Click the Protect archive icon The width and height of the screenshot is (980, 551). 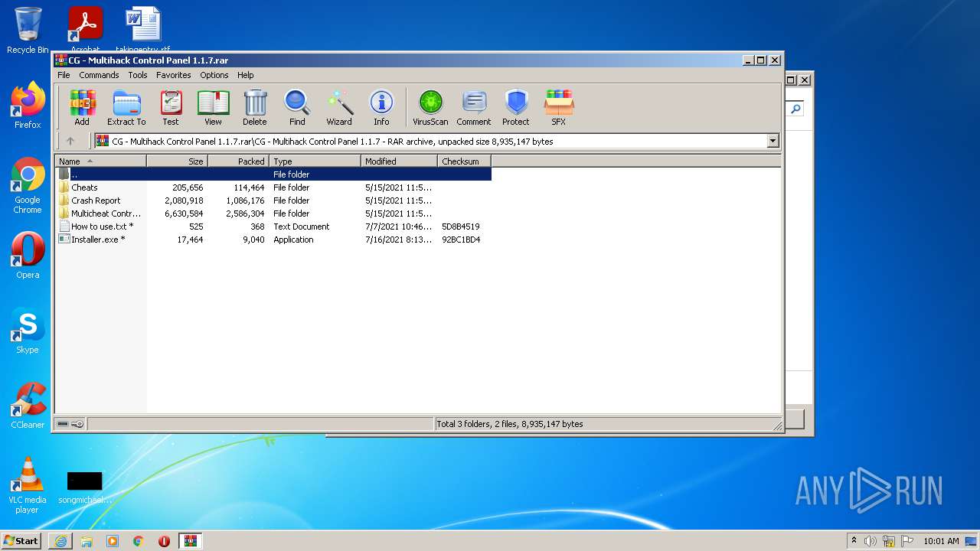coord(516,108)
